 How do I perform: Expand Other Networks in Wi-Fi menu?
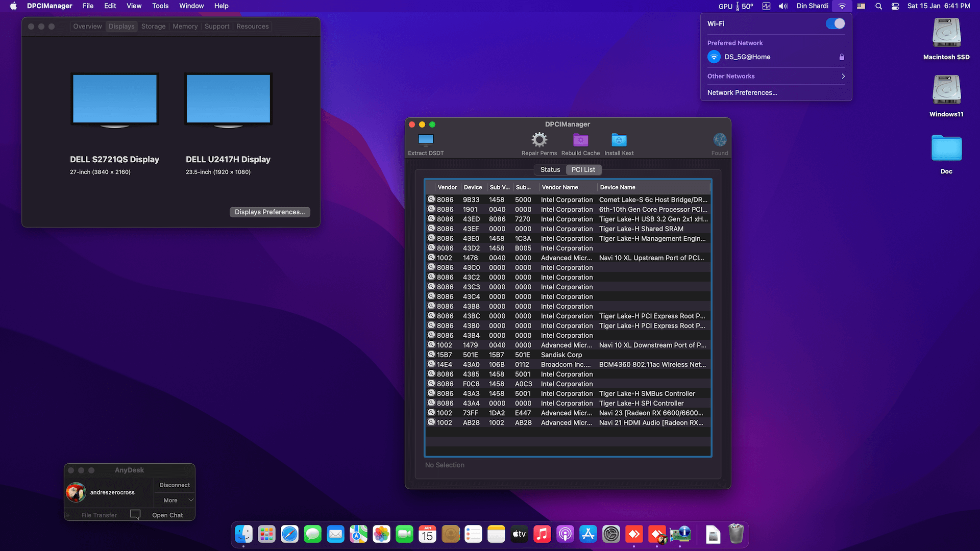tap(775, 76)
